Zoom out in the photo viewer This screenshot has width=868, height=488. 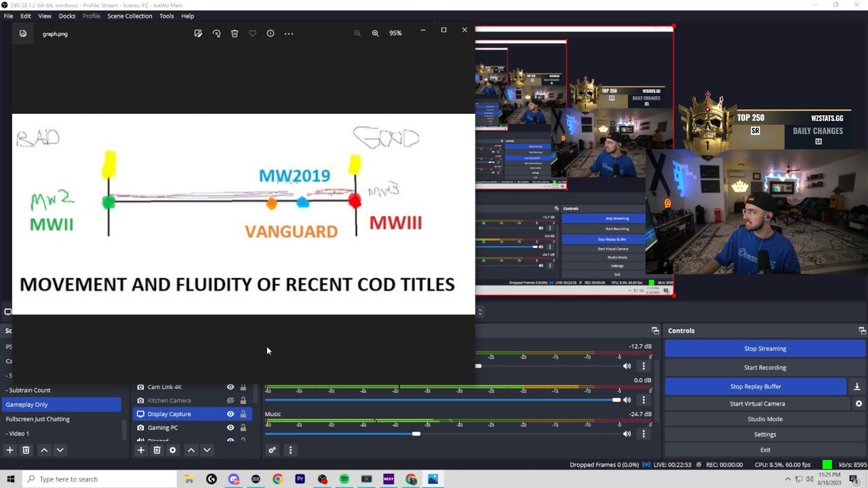[357, 33]
